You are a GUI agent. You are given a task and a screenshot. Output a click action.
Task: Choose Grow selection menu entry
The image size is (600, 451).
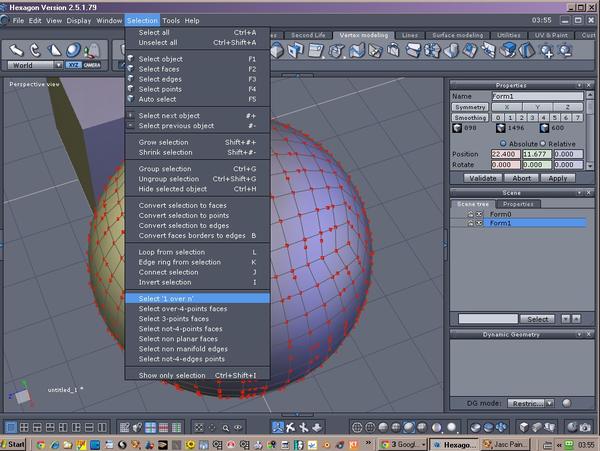[x=197, y=142]
